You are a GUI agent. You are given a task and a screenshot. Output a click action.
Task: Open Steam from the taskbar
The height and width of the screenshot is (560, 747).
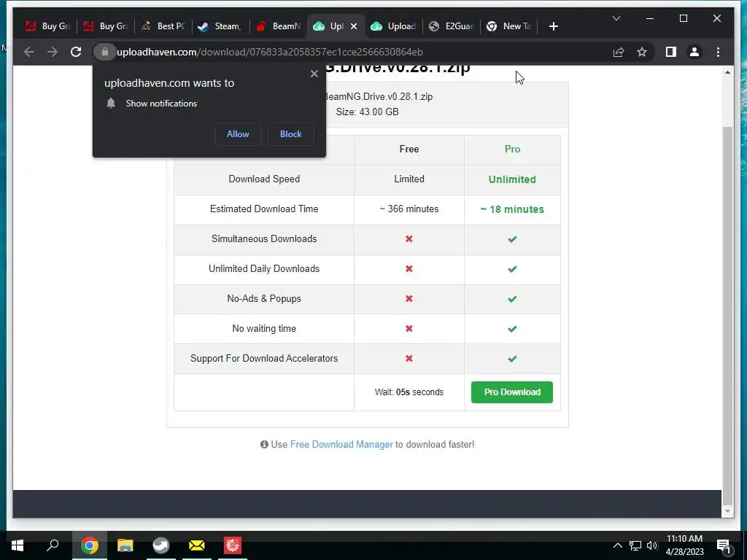click(161, 545)
